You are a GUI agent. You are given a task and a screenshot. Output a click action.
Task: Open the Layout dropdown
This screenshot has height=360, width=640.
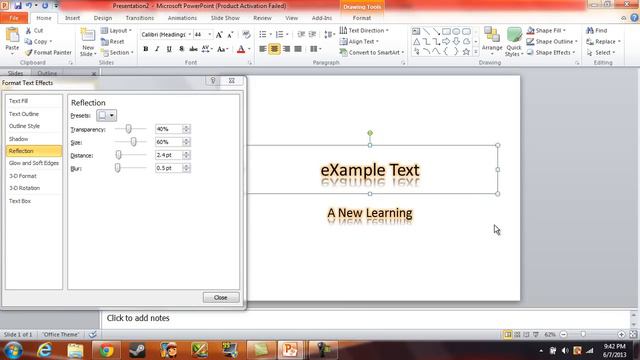pos(116,31)
